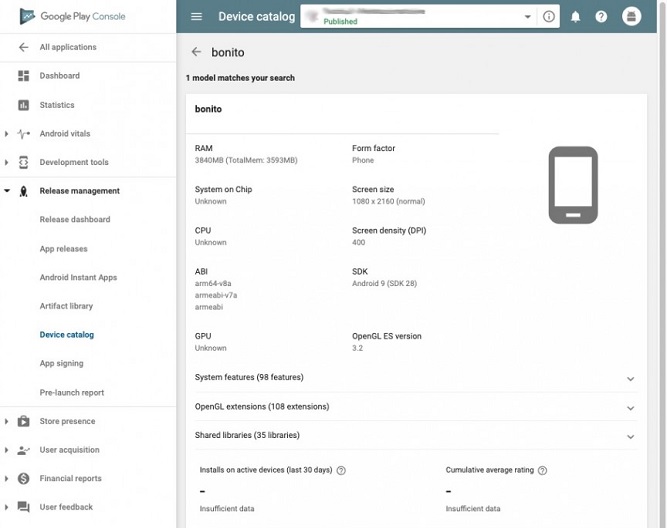Expand Shared libraries (35 libraries)
The image size is (667, 528).
click(630, 436)
